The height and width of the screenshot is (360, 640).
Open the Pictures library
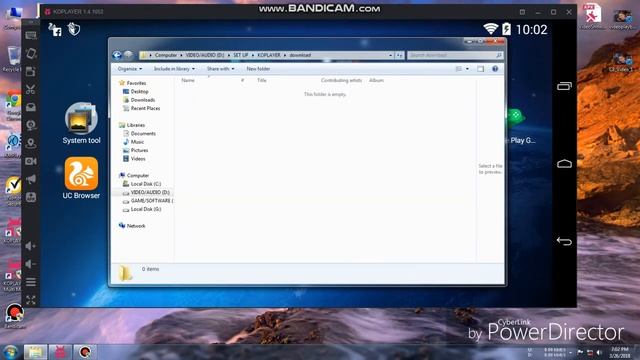[x=136, y=150]
